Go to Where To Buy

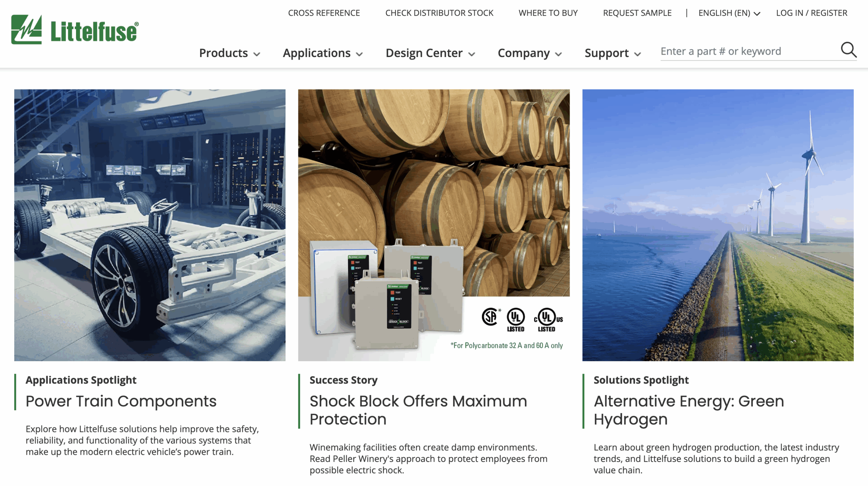(x=548, y=13)
